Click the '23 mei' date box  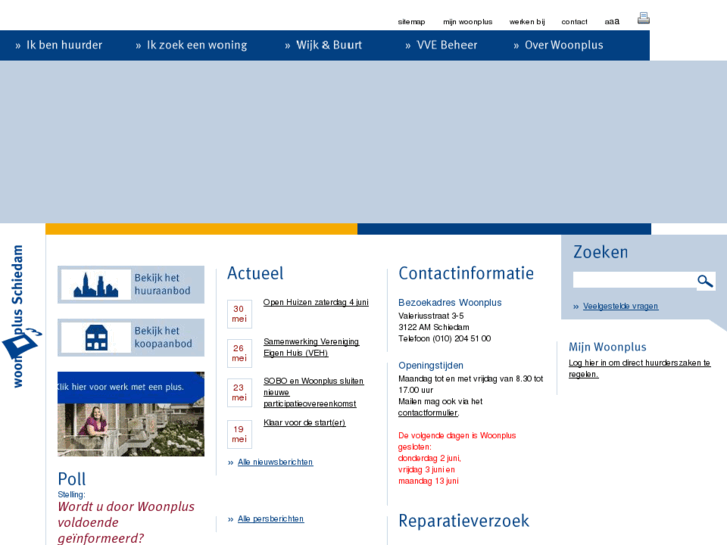pos(239,393)
